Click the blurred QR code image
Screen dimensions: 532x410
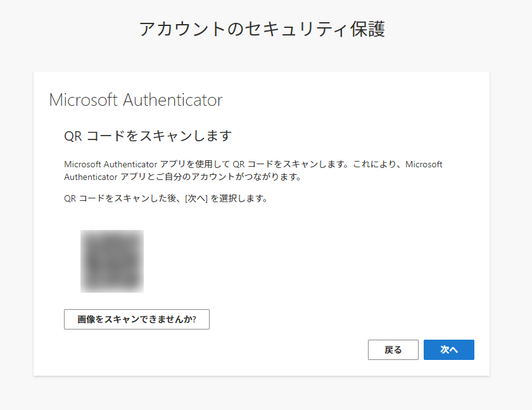tap(112, 261)
